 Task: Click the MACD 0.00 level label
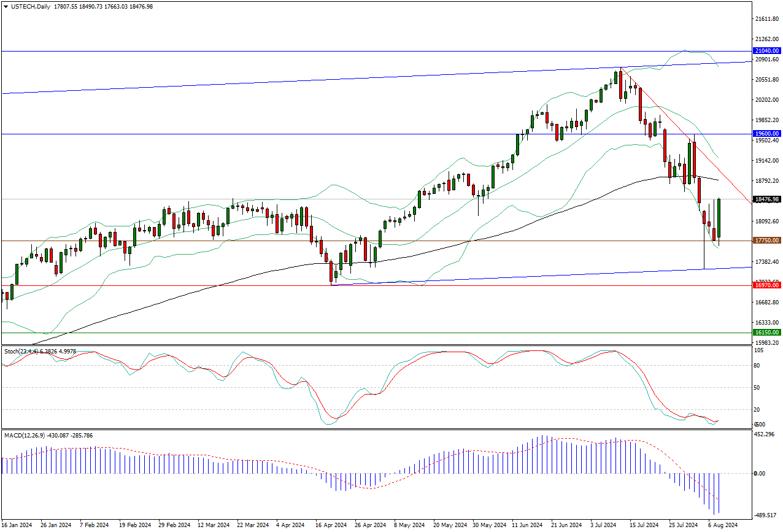coord(759,473)
